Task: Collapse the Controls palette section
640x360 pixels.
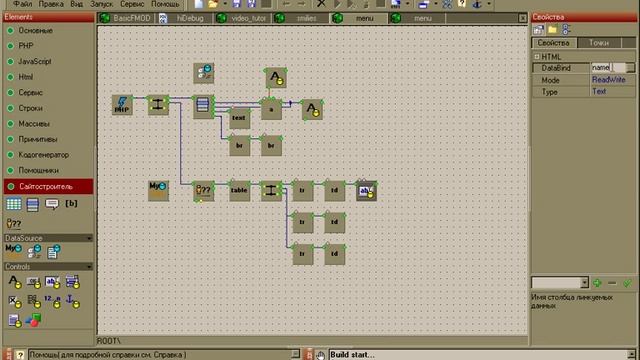Action: point(89,267)
